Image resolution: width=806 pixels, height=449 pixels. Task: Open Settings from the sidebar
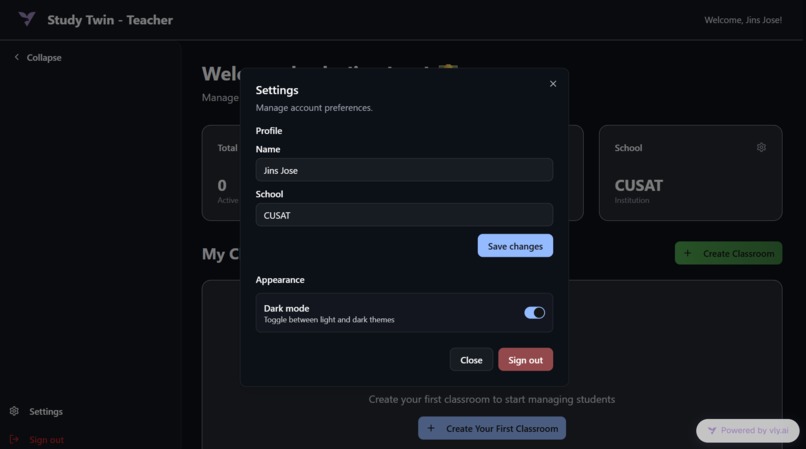coord(36,411)
